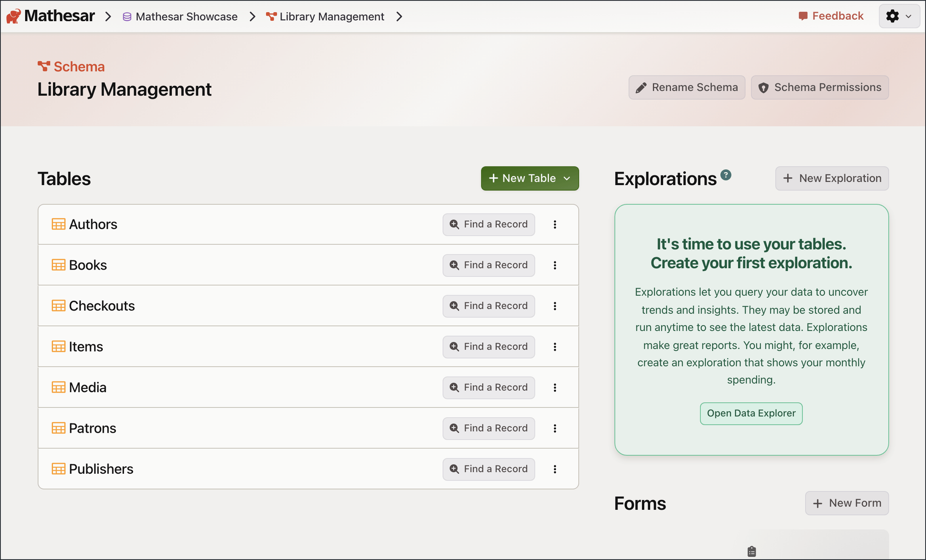
Task: Click the Books table icon
Action: [58, 265]
